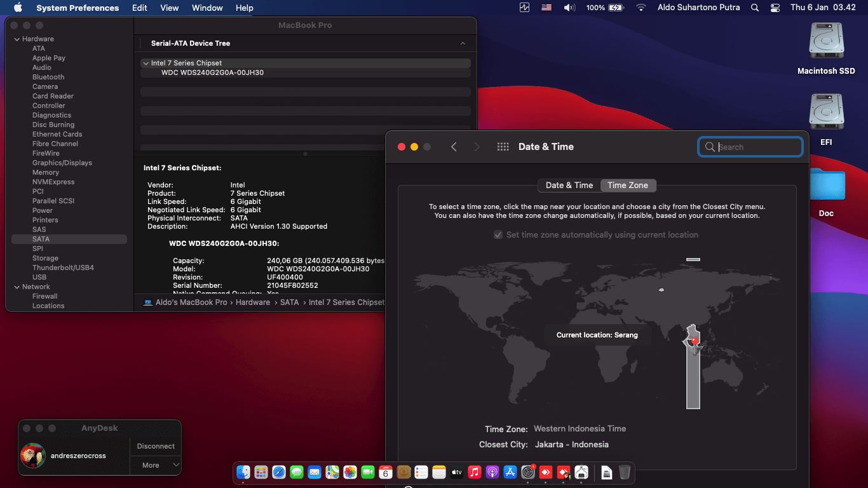This screenshot has height=488, width=868.
Task: Toggle set time zone automatically checkbox
Action: (x=498, y=235)
